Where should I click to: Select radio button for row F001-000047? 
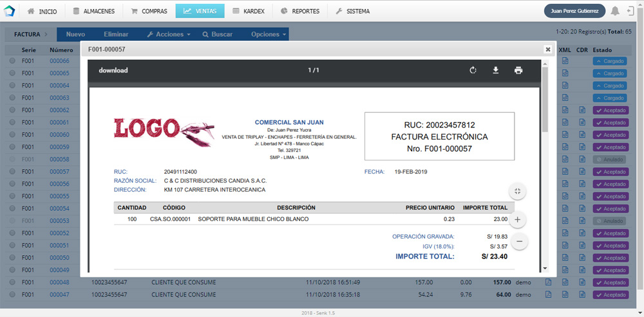(12, 294)
